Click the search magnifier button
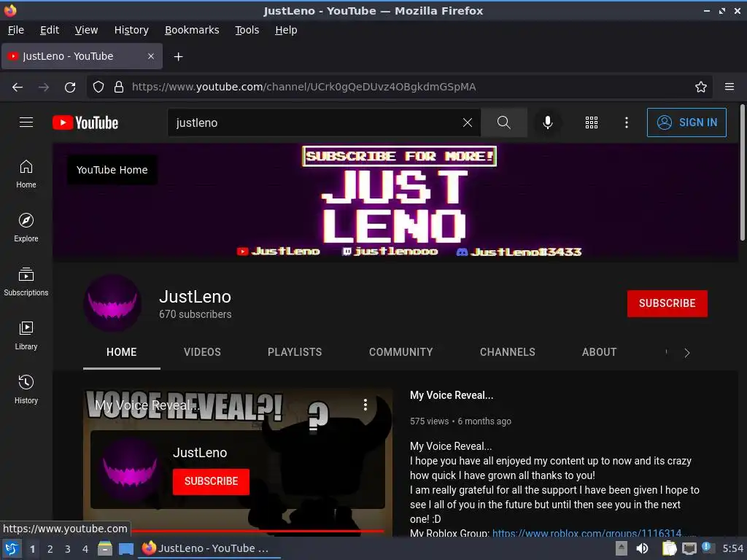This screenshot has width=747, height=560. [x=504, y=122]
